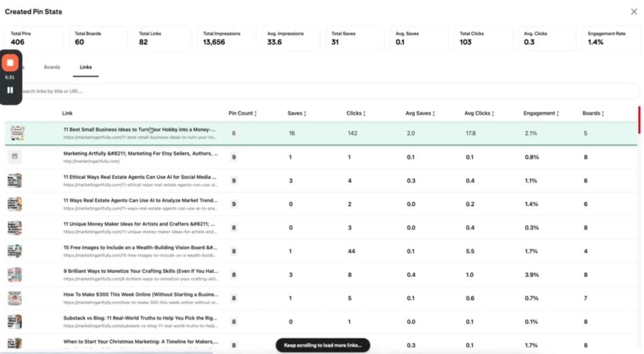Open the Marketing Artfully link title
Screen dimensions: 644x354
(x=140, y=153)
